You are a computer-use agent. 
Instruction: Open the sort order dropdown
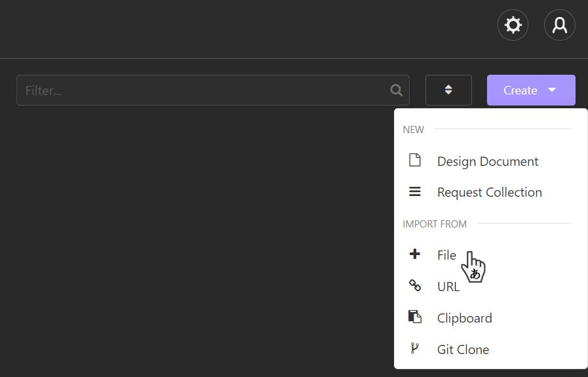click(x=448, y=90)
